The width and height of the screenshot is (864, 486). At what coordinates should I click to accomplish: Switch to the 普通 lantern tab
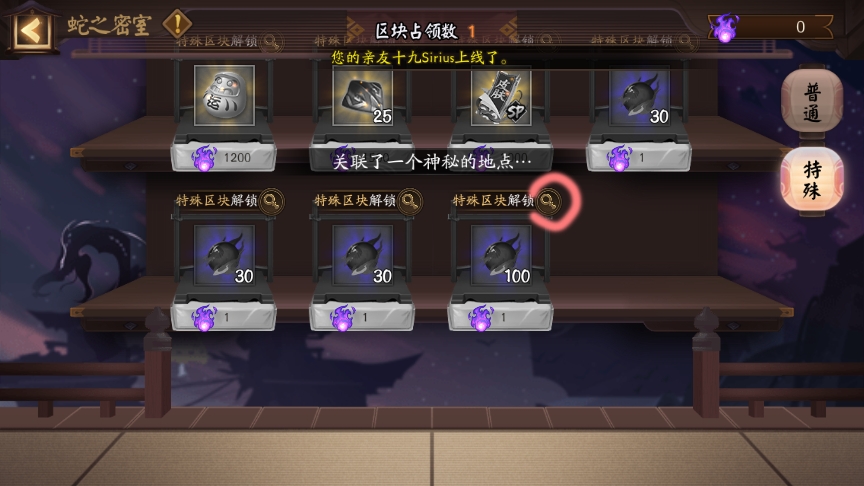(x=812, y=101)
